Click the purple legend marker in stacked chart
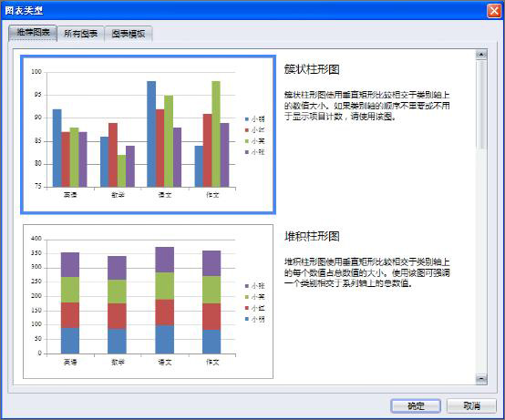The width and height of the screenshot is (505, 420). pos(247,286)
